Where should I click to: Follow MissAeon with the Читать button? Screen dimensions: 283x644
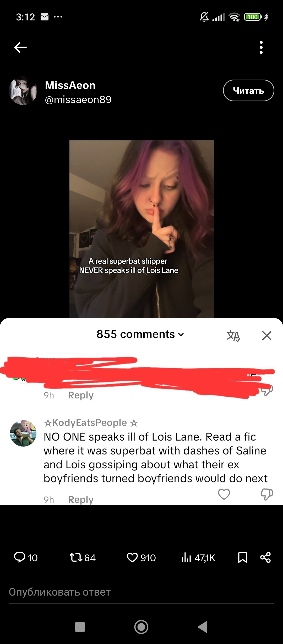click(x=248, y=91)
